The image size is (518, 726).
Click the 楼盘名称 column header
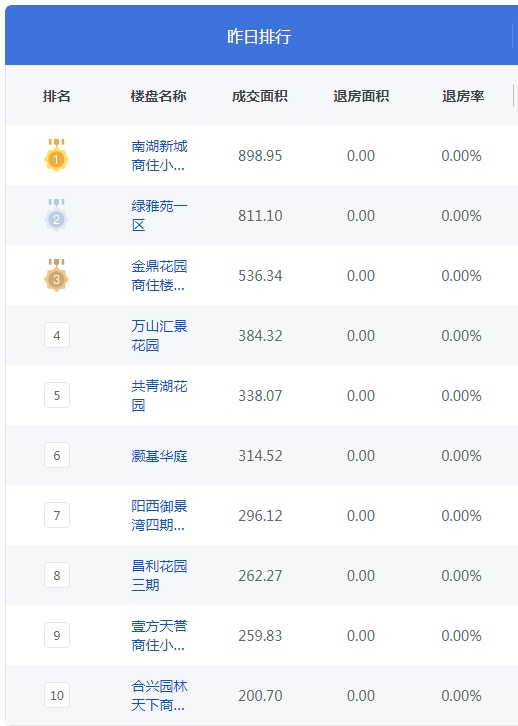[x=158, y=96]
